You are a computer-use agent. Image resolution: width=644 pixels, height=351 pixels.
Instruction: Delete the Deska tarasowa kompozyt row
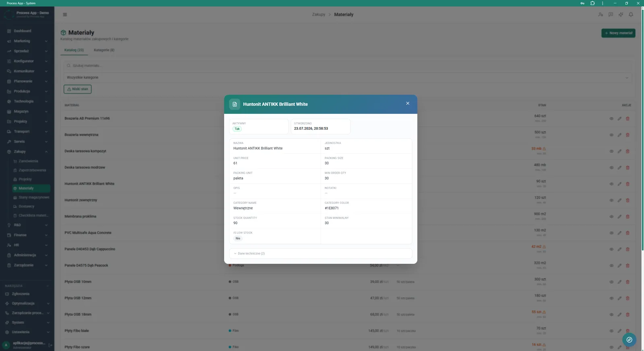tap(627, 151)
